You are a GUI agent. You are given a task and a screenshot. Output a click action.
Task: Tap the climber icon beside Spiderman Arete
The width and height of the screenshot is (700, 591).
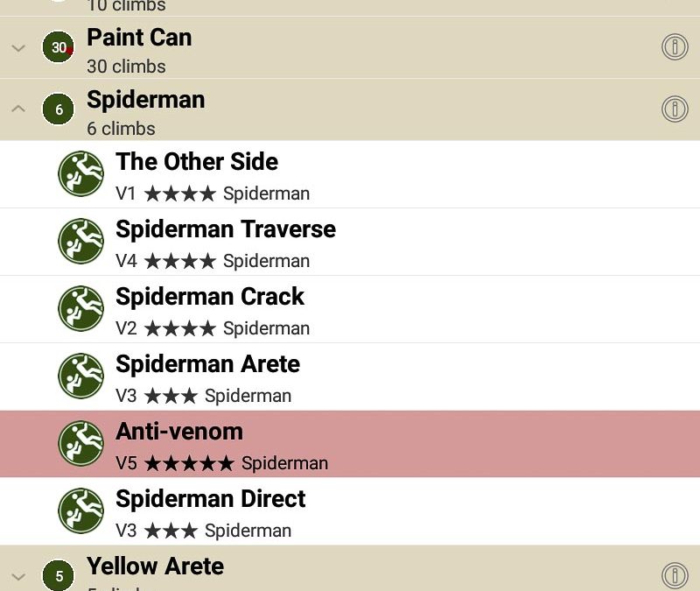(81, 376)
